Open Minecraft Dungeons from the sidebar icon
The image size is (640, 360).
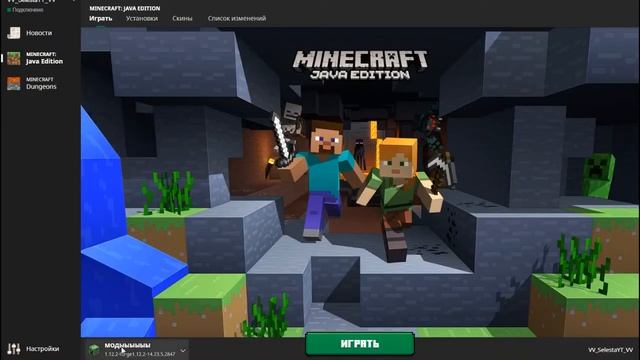tap(13, 83)
